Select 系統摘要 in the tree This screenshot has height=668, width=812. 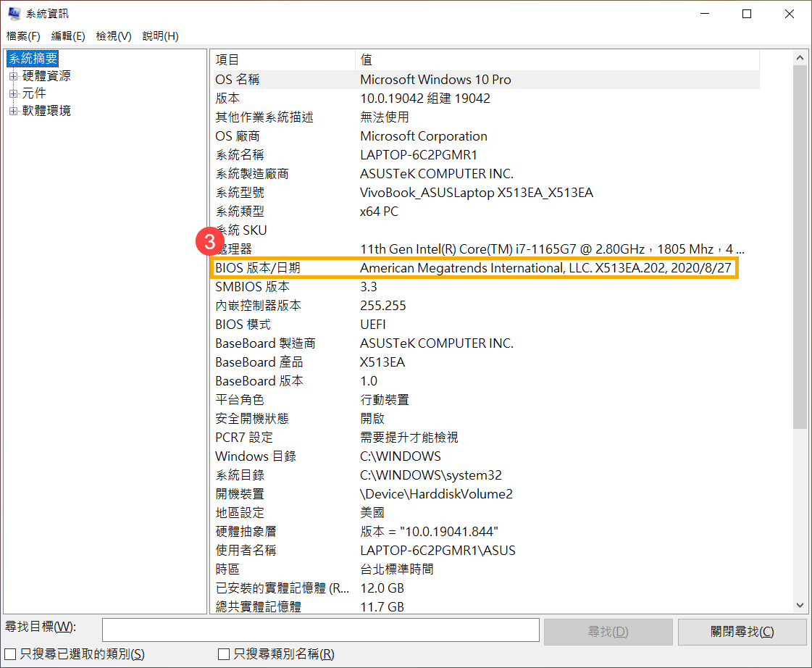33,59
